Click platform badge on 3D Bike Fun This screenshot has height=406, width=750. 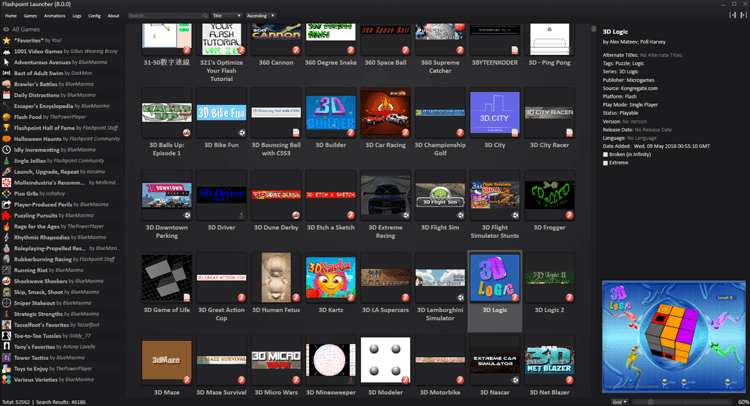(x=242, y=133)
